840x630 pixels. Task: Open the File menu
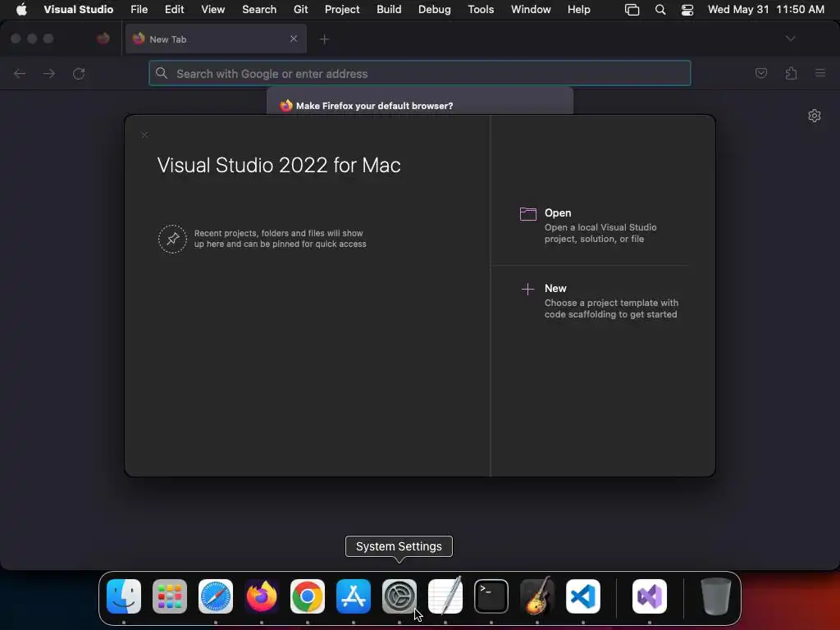point(139,9)
